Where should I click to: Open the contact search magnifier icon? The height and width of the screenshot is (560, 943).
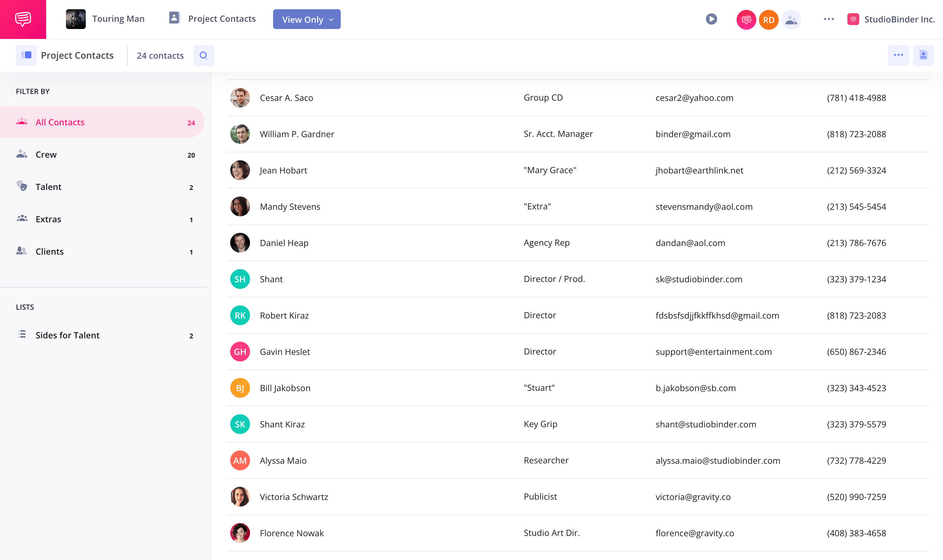204,55
